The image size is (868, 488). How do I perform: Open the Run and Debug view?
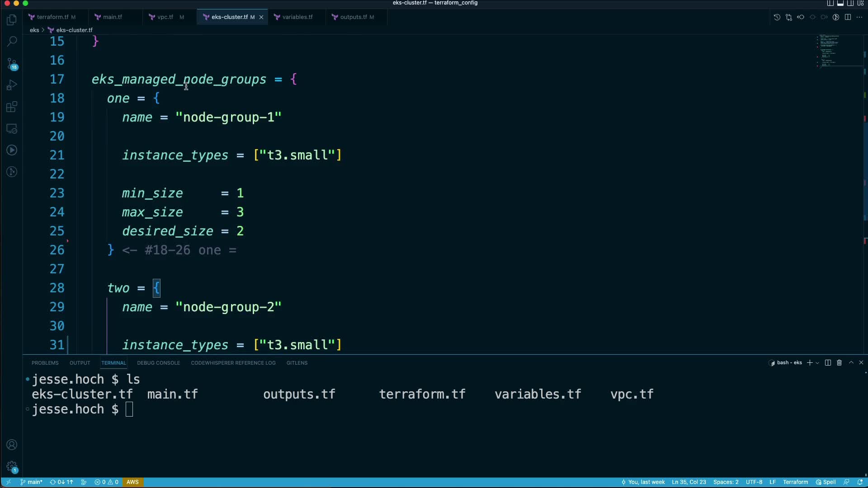(x=12, y=85)
